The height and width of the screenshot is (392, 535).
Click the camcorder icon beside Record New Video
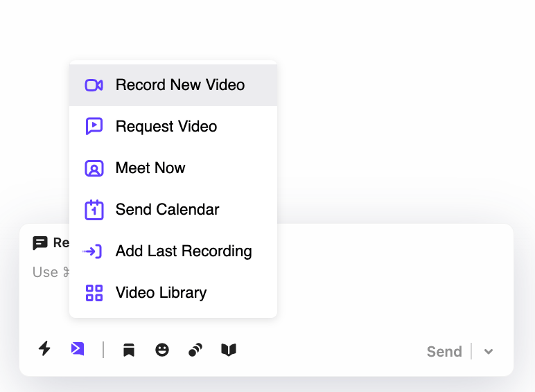[x=94, y=85]
